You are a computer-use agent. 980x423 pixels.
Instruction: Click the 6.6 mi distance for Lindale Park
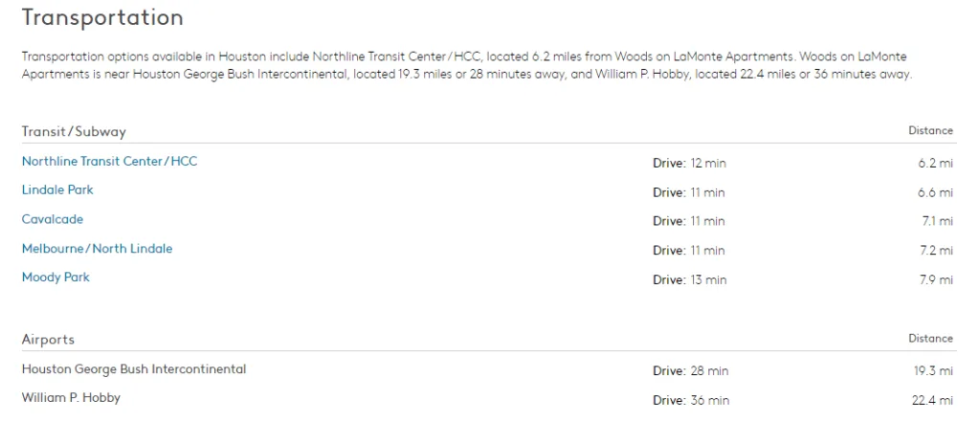click(x=935, y=193)
